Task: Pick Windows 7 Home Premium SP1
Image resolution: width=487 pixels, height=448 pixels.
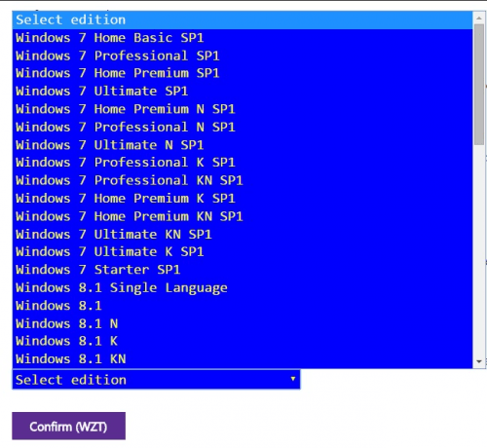Action: pyautogui.click(x=243, y=73)
